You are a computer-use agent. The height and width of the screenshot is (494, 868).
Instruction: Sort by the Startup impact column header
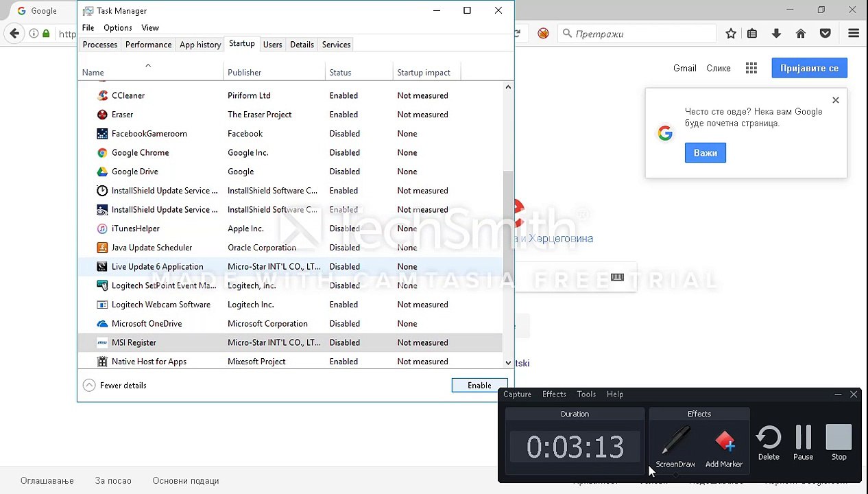[426, 72]
